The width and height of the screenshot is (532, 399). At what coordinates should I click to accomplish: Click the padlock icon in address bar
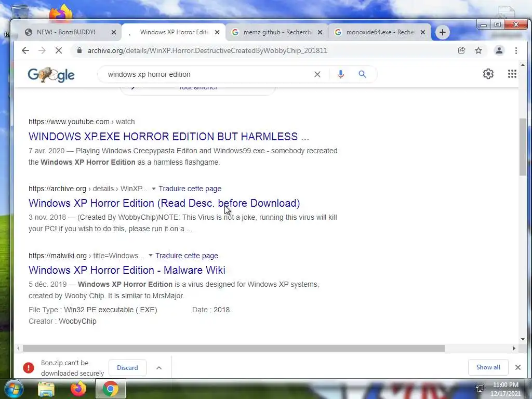click(79, 50)
